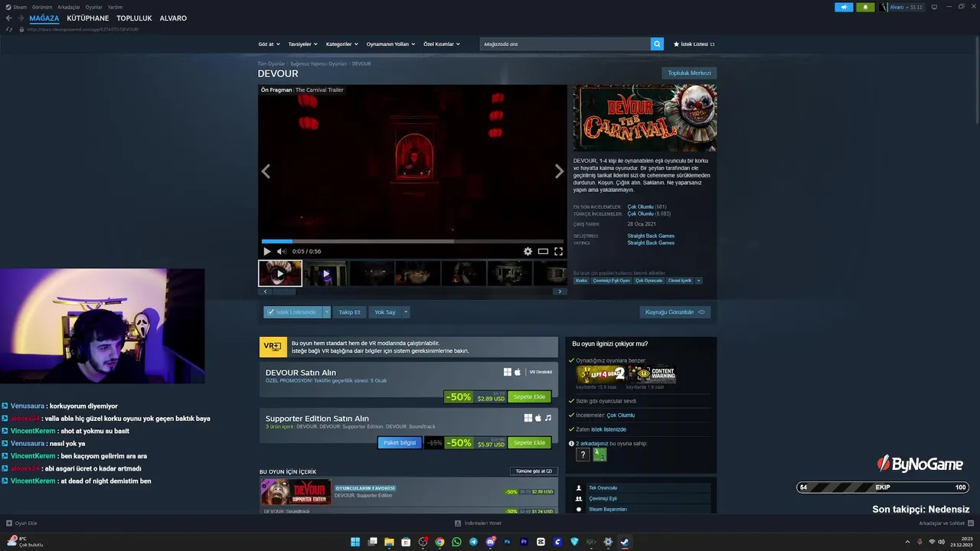Viewport: 980px width, 551px height.
Task: Switch trailer to theater mode icon
Action: [x=543, y=251]
